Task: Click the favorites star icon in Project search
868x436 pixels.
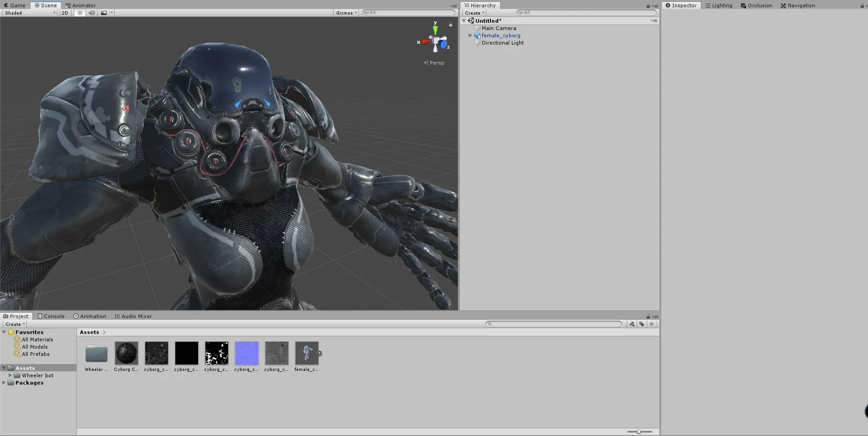Action: pyautogui.click(x=652, y=324)
